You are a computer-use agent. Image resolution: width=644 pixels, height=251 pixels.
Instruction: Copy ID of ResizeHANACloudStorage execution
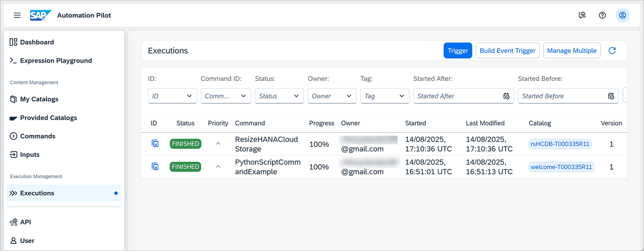[x=155, y=143]
